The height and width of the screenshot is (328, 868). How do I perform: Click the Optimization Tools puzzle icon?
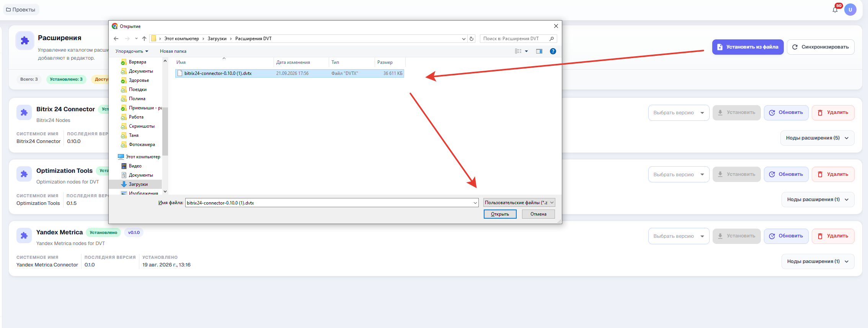[x=24, y=174]
